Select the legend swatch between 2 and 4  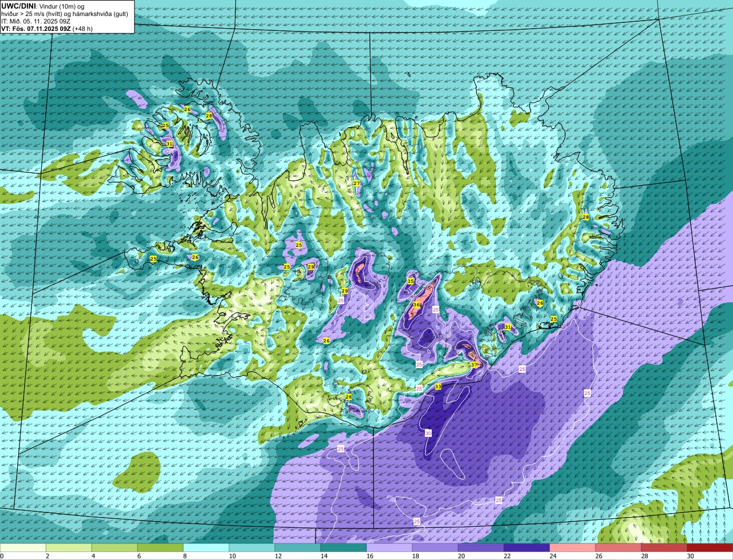pos(69,547)
